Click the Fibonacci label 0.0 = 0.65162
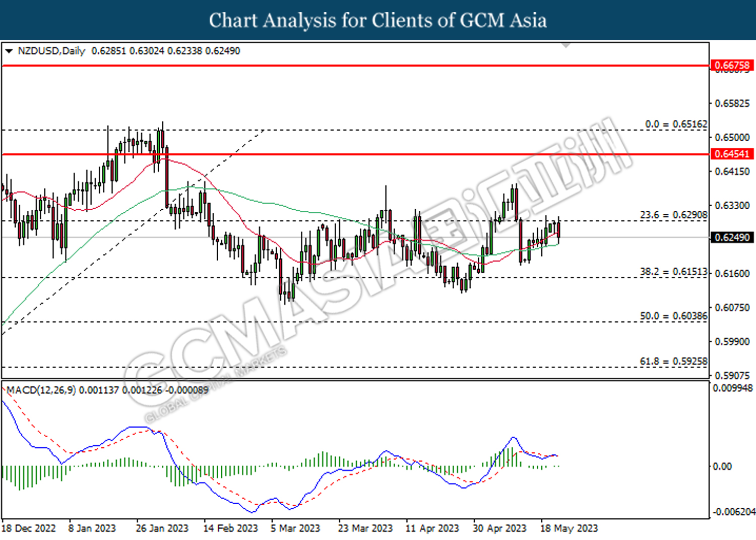The height and width of the screenshot is (540, 756). pyautogui.click(x=676, y=124)
